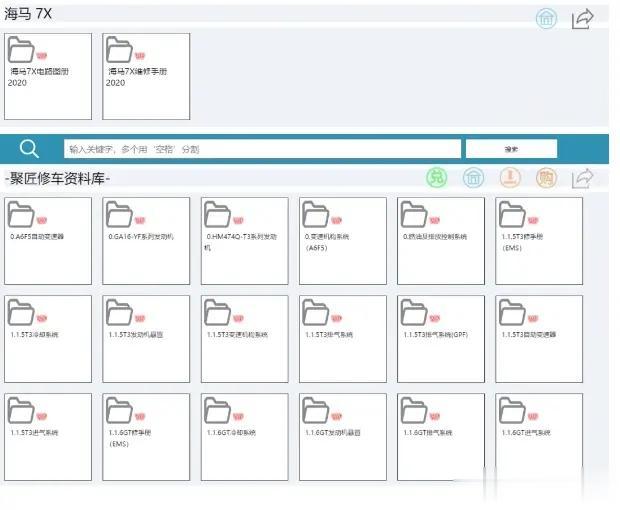Open folder 1.1.5T3进气系统
The height and width of the screenshot is (510, 620).
coord(48,437)
